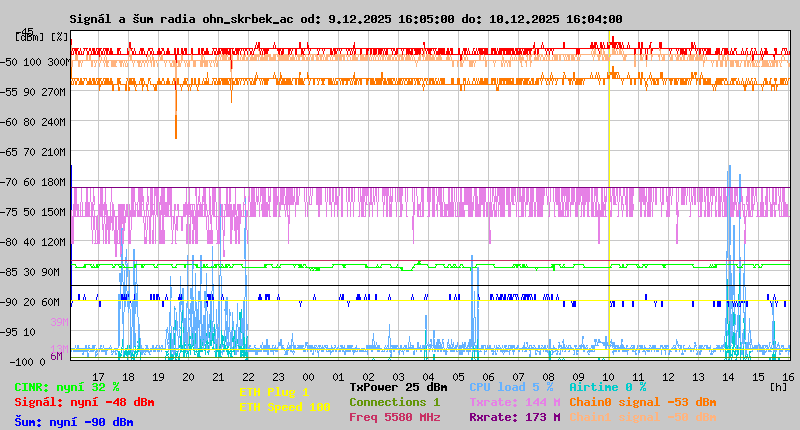Screen dimensions: 800x430
Task: Select the Freq 5580 MHz legend label
Action: click(394, 417)
